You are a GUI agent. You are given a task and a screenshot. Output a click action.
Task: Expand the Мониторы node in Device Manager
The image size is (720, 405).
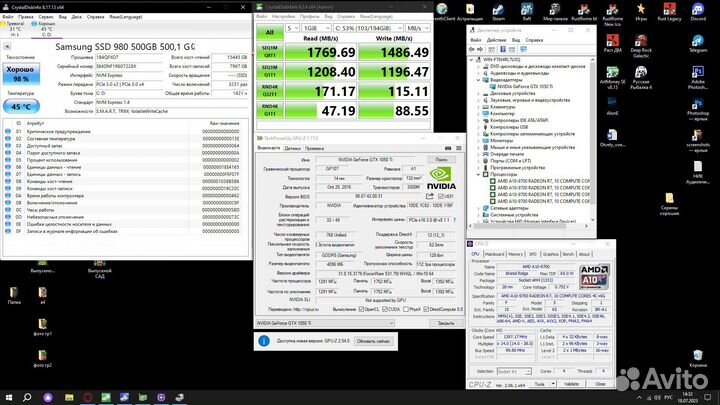(x=478, y=141)
